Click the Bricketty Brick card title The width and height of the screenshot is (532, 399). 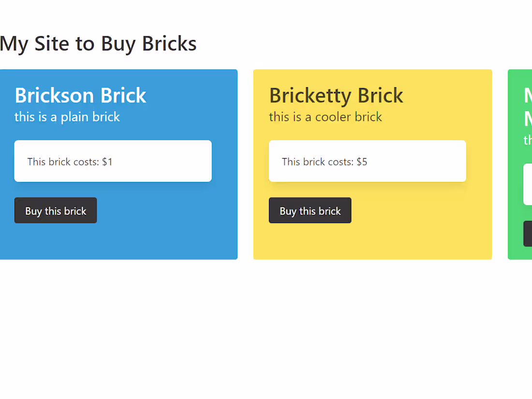(x=336, y=95)
